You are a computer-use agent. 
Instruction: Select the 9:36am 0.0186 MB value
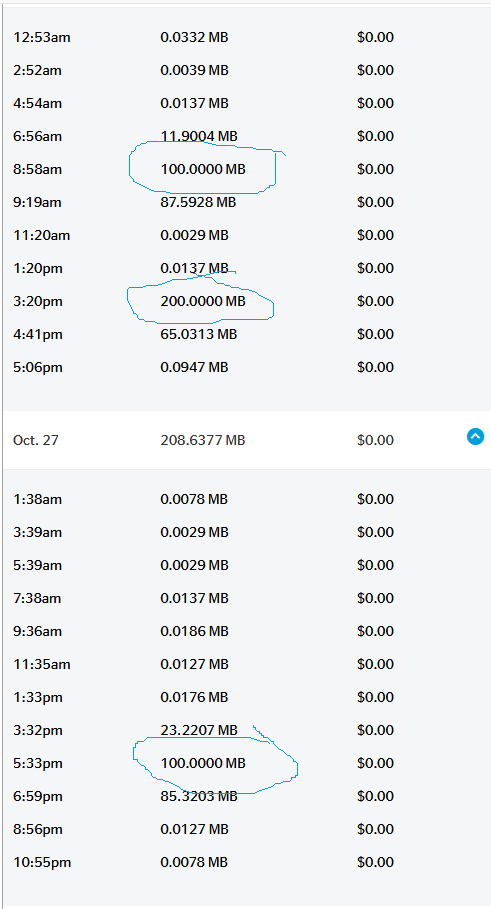pyautogui.click(x=194, y=631)
